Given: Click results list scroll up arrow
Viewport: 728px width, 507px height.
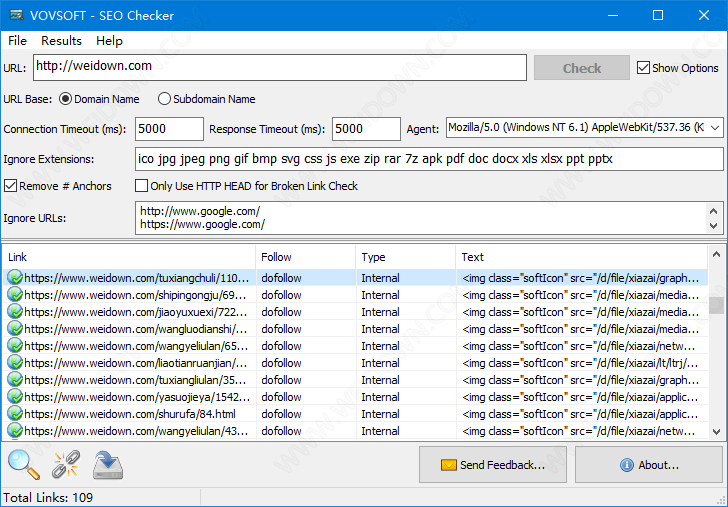Looking at the screenshot, I should [x=716, y=254].
